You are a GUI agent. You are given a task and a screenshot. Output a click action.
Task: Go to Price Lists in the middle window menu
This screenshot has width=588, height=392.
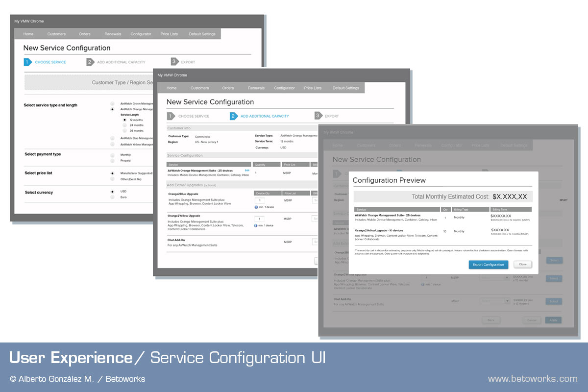313,88
